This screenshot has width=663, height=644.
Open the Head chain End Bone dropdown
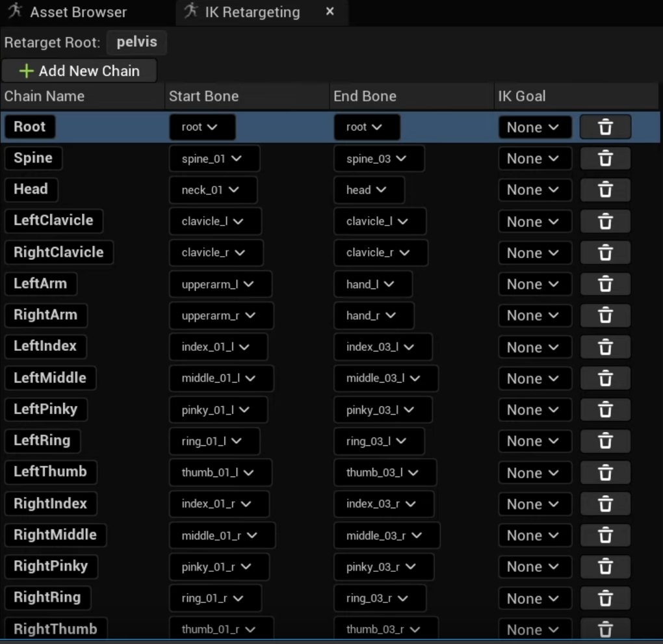tap(369, 190)
